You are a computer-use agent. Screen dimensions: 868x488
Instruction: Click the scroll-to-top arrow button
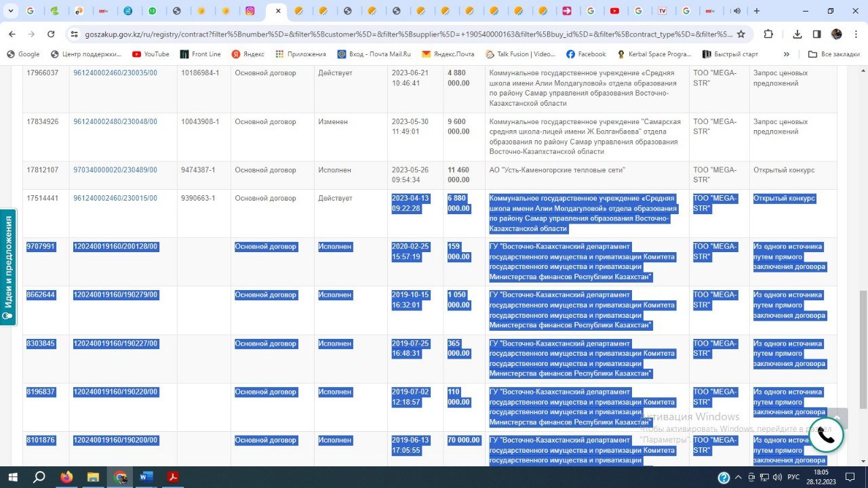click(x=837, y=418)
